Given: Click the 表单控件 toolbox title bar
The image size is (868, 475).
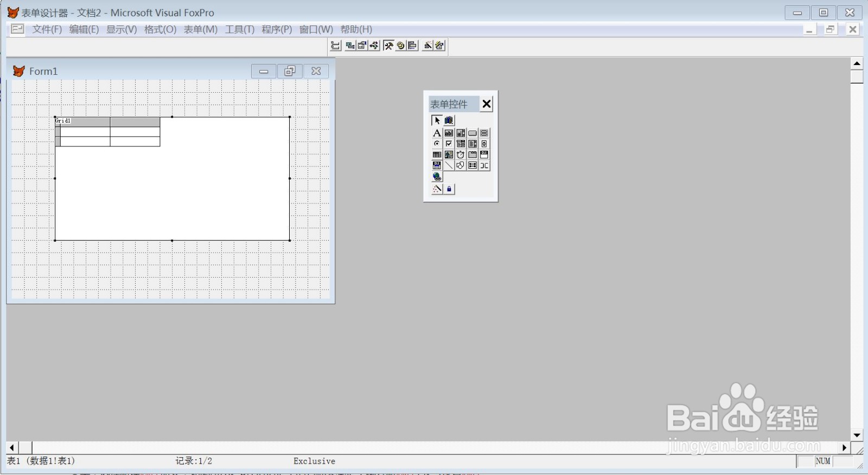Looking at the screenshot, I should tap(454, 104).
